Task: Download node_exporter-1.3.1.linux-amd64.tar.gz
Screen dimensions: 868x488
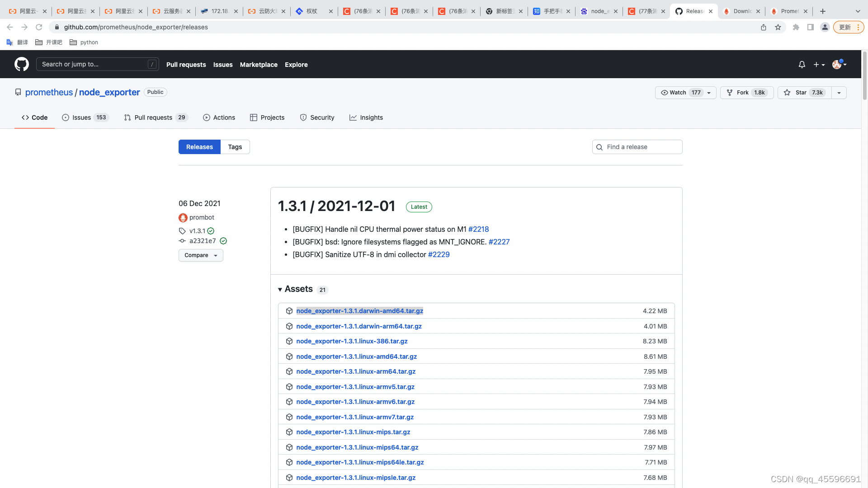Action: tap(357, 357)
